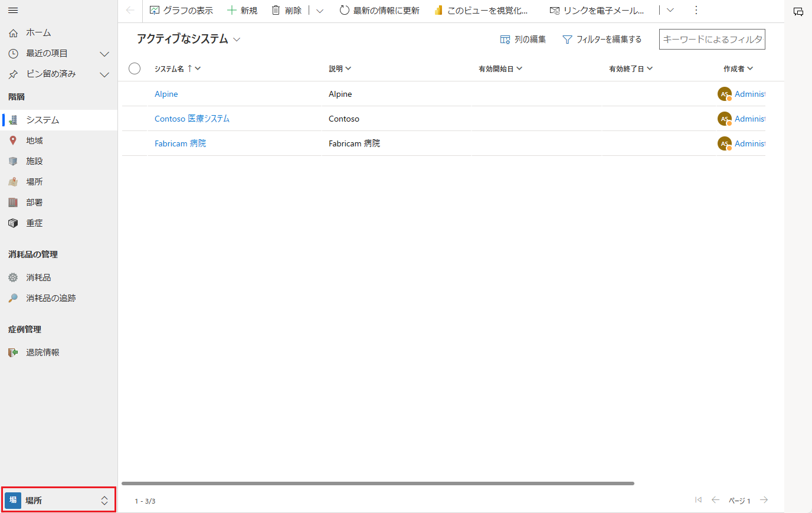Open システム名 column header menu
Screen dimensions: 812x513
pyautogui.click(x=178, y=69)
